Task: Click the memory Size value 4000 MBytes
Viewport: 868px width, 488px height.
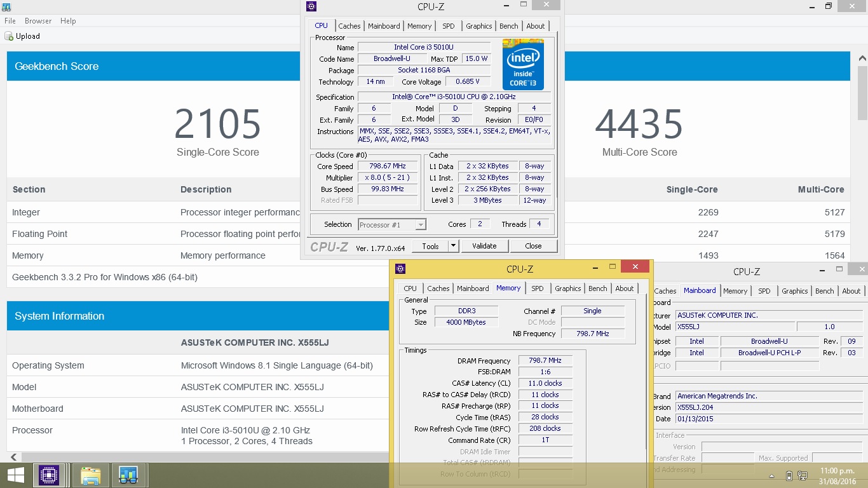Action: [x=466, y=322]
